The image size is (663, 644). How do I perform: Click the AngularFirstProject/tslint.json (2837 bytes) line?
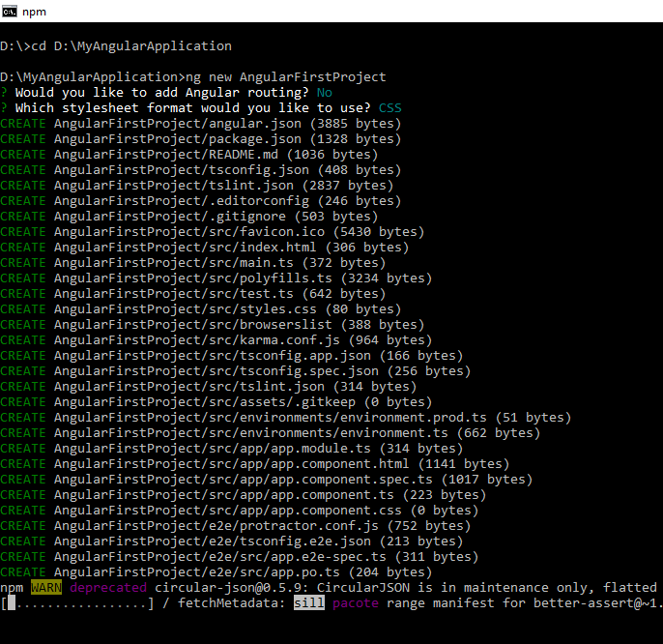pos(196,186)
